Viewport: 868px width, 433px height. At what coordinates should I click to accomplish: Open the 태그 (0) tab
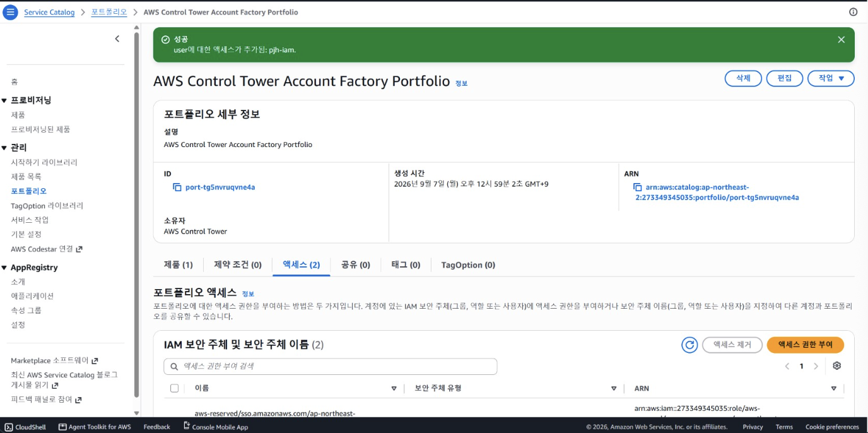406,265
